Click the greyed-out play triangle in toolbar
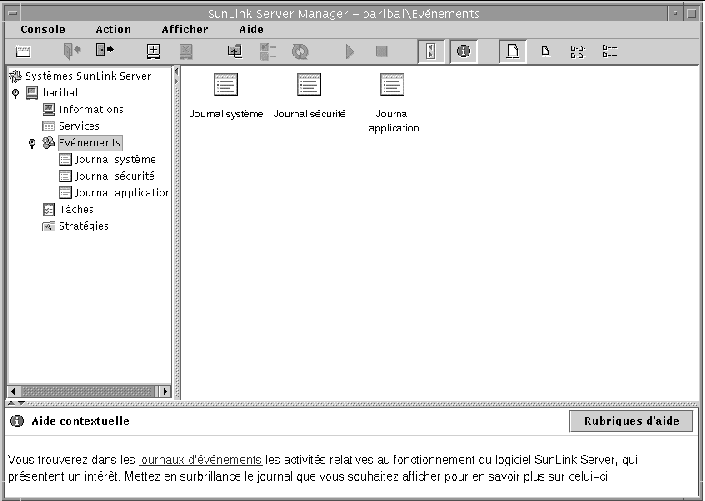Screen dimensions: 705x501 pos(349,51)
